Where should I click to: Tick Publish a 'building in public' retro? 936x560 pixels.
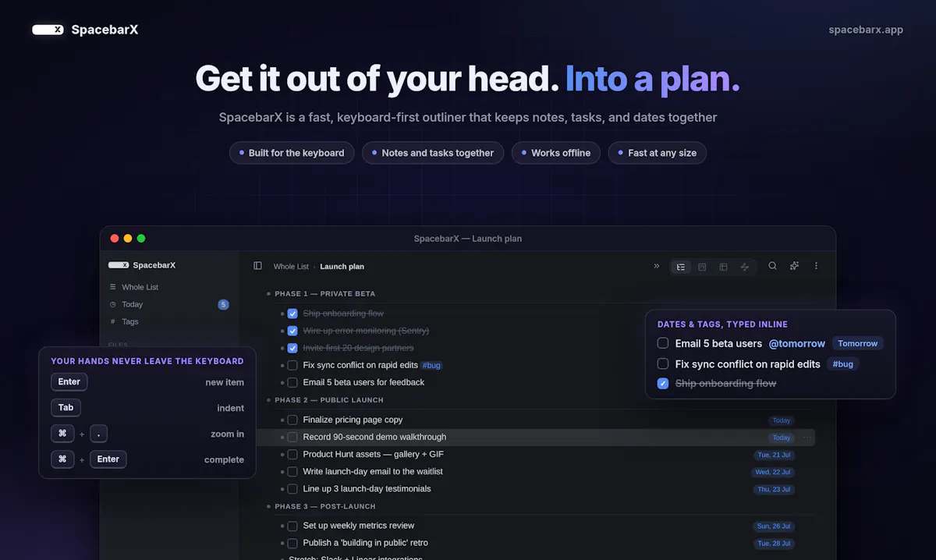292,543
